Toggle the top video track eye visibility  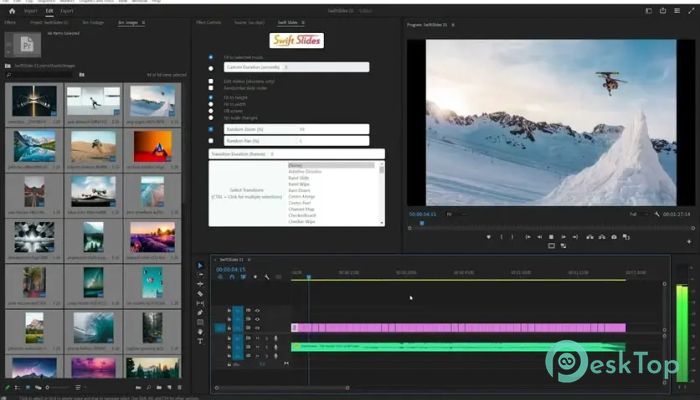(257, 310)
